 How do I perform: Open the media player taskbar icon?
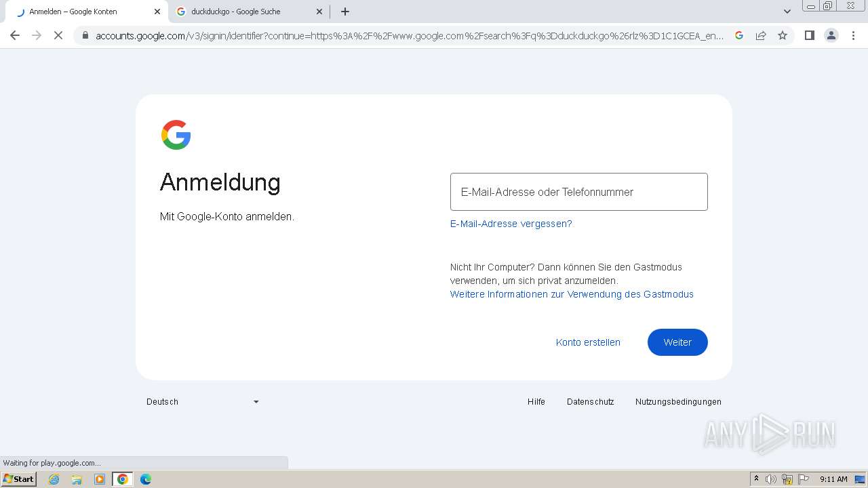click(x=100, y=479)
